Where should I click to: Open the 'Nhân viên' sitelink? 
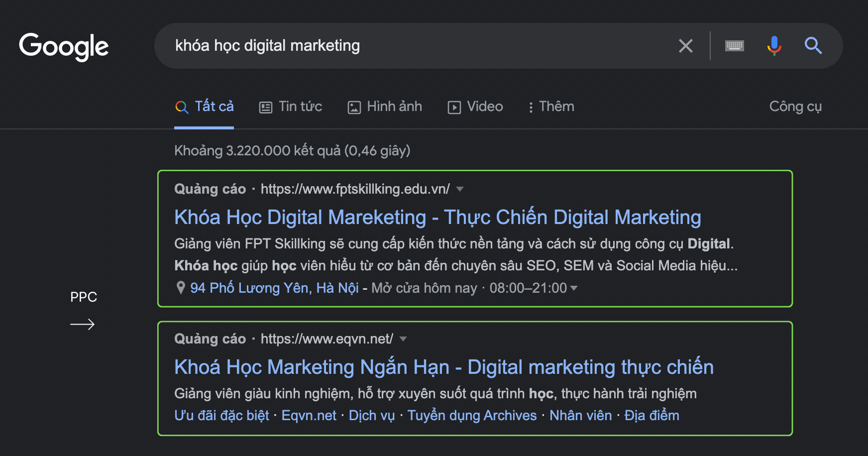(581, 416)
